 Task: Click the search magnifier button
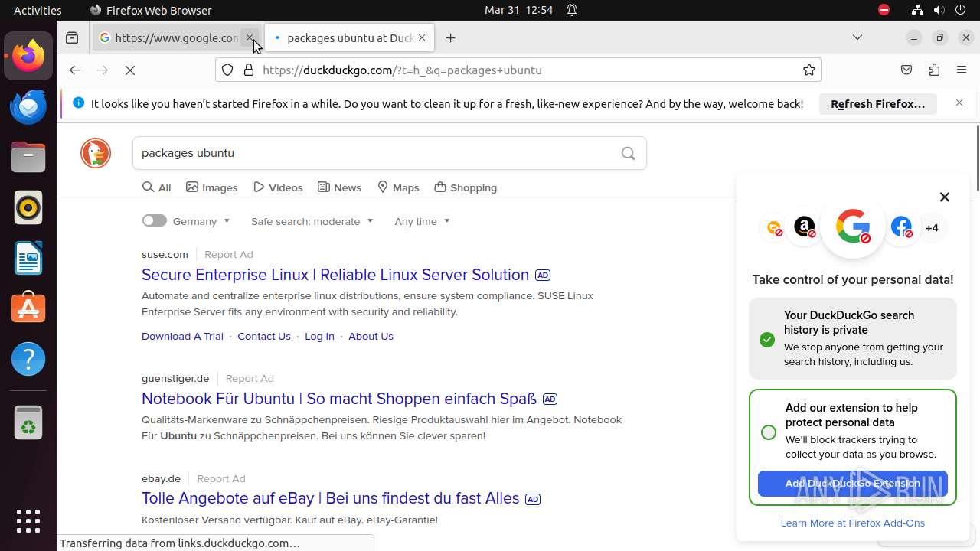(628, 153)
